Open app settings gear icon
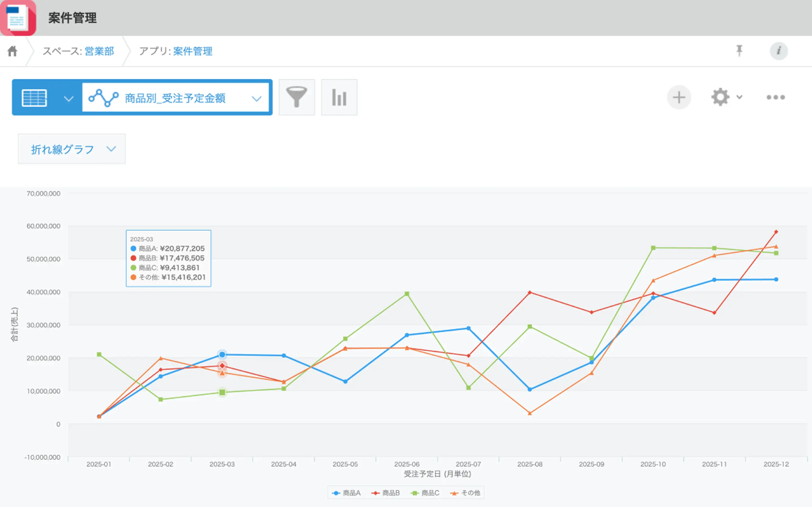The height and width of the screenshot is (507, 812). 720,97
